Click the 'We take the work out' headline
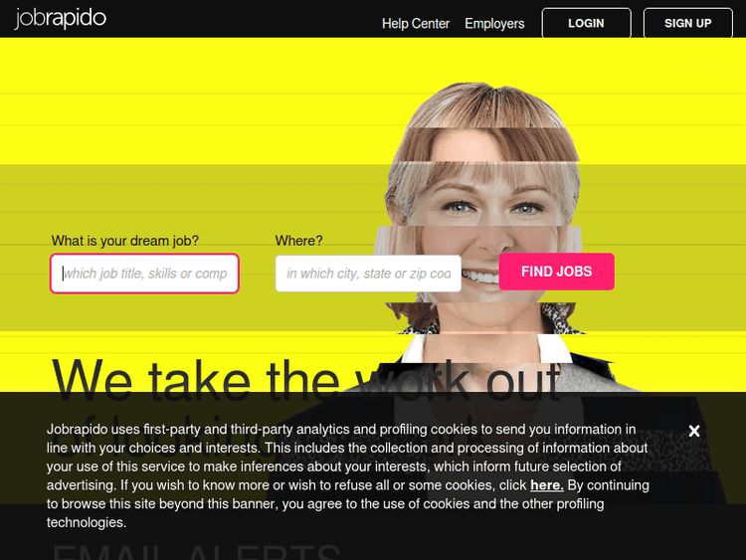The width and height of the screenshot is (746, 560). click(306, 381)
